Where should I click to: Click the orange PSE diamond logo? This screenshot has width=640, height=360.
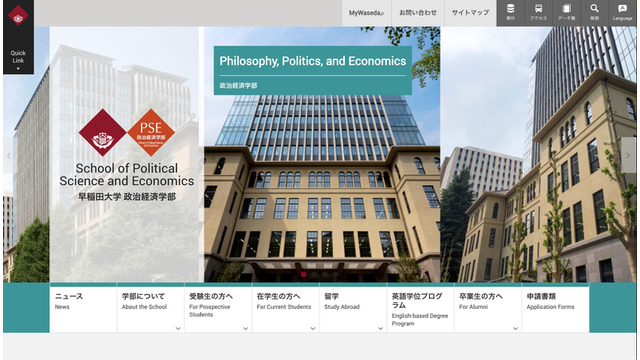pos(151,133)
